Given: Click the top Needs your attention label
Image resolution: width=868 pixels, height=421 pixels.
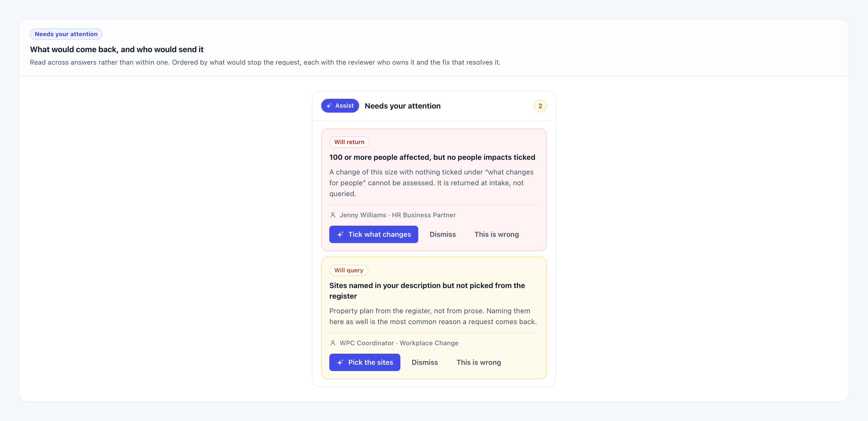Looking at the screenshot, I should pos(66,34).
